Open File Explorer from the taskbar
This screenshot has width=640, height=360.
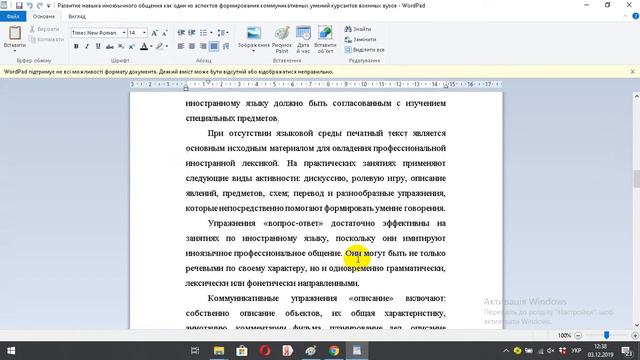(x=219, y=351)
